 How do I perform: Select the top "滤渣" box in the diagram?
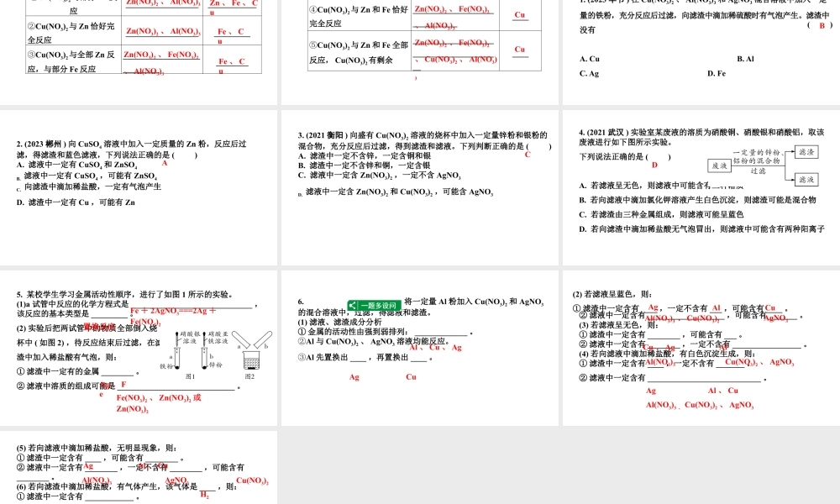click(x=806, y=152)
